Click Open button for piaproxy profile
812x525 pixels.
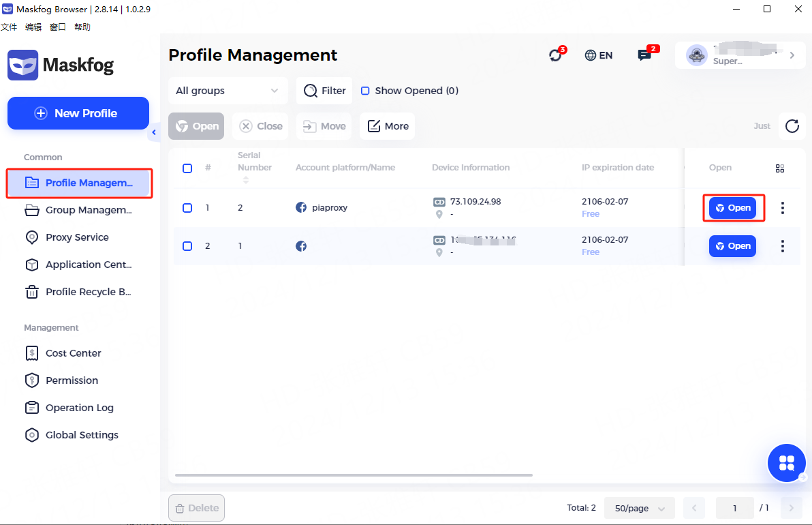732,208
